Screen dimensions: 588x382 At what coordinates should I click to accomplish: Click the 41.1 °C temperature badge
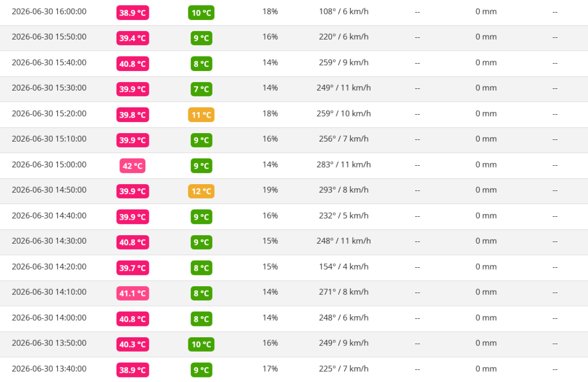(x=133, y=293)
